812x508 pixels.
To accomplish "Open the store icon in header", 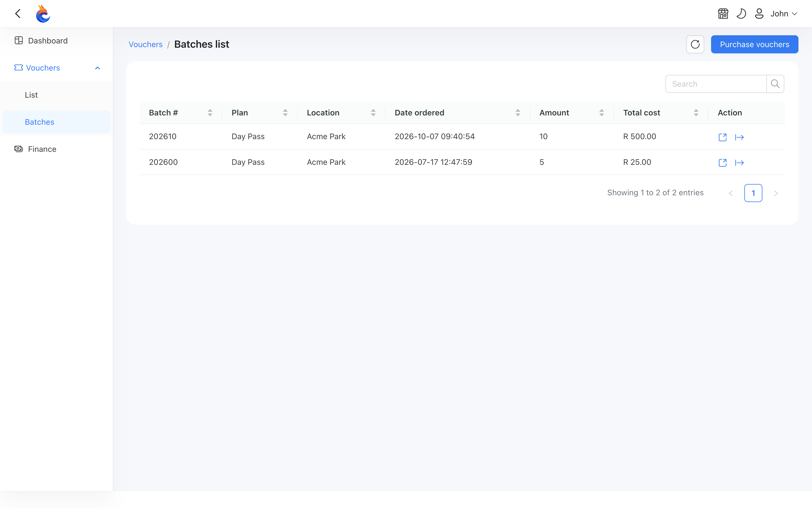I will [x=723, y=14].
